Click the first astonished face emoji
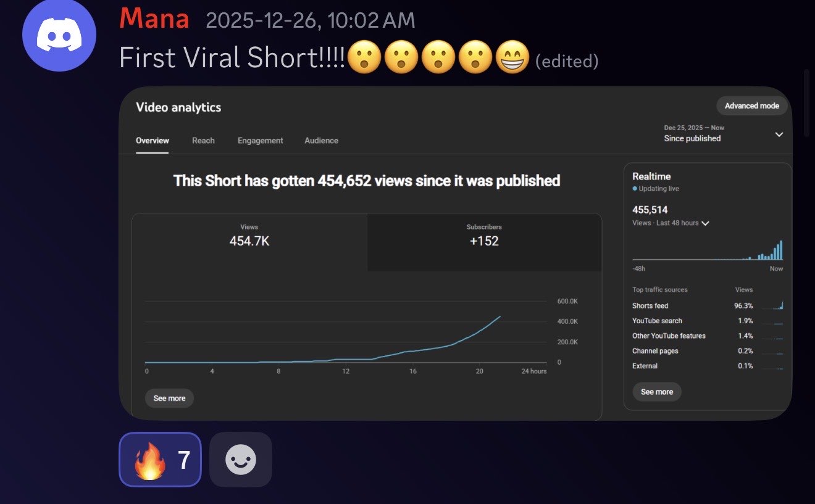This screenshot has width=815, height=504. pos(364,58)
